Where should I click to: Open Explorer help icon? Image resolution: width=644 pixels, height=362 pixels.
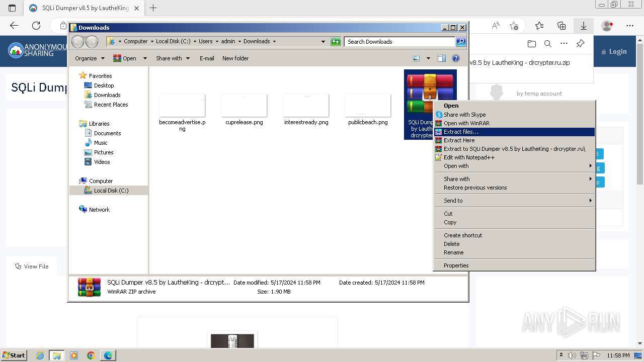[456, 58]
